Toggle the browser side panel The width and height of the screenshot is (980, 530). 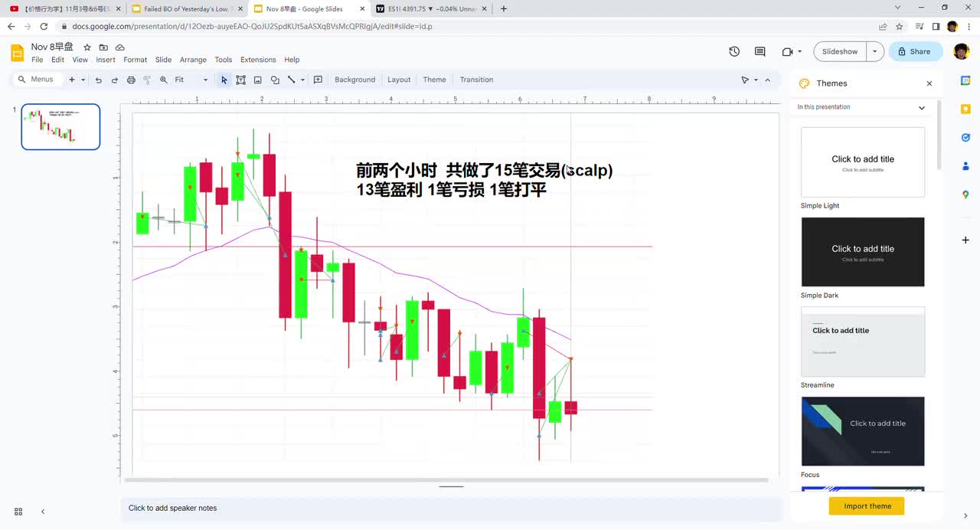click(936, 26)
